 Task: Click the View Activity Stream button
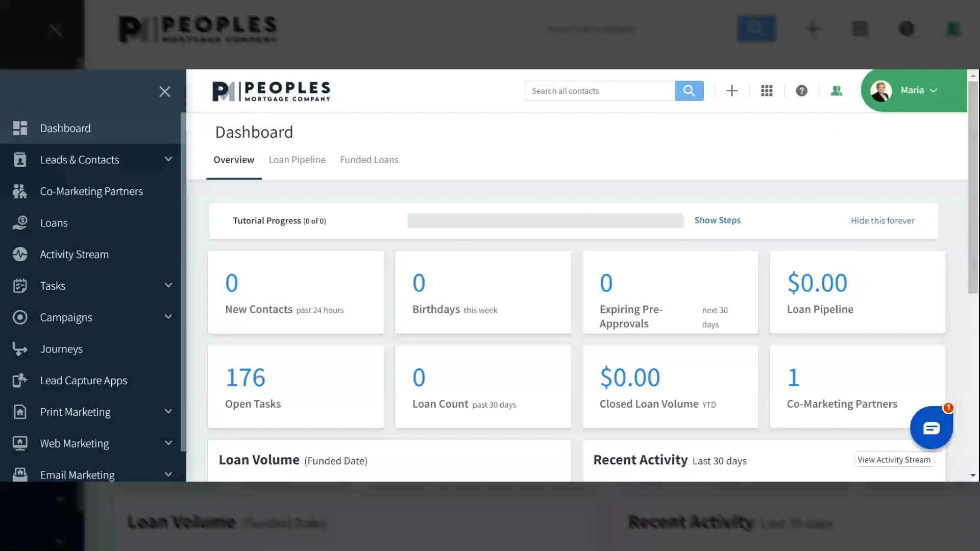[894, 460]
